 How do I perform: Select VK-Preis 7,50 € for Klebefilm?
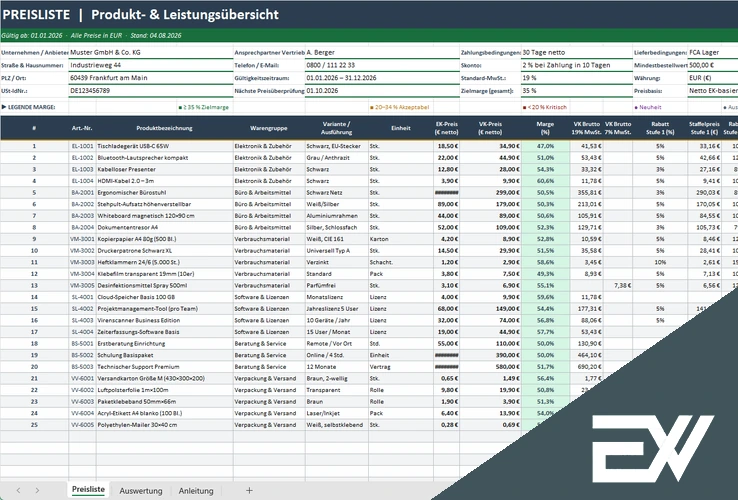point(490,274)
